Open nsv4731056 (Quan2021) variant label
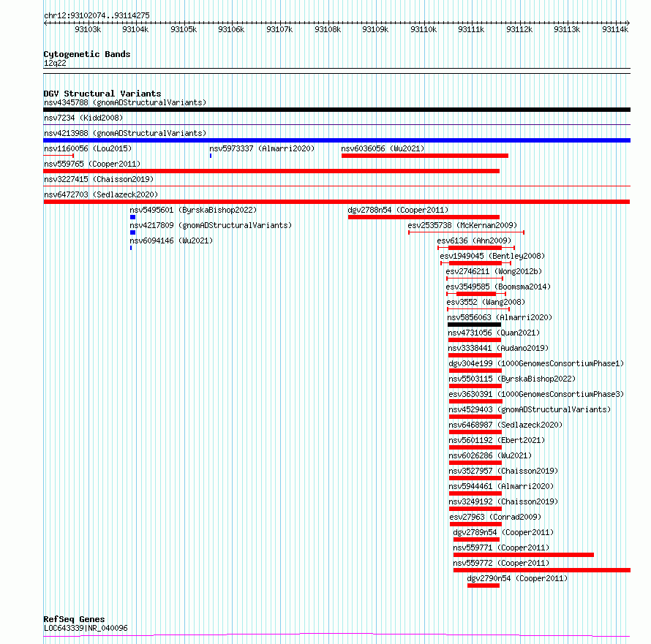This screenshot has height=644, width=651. (x=494, y=333)
